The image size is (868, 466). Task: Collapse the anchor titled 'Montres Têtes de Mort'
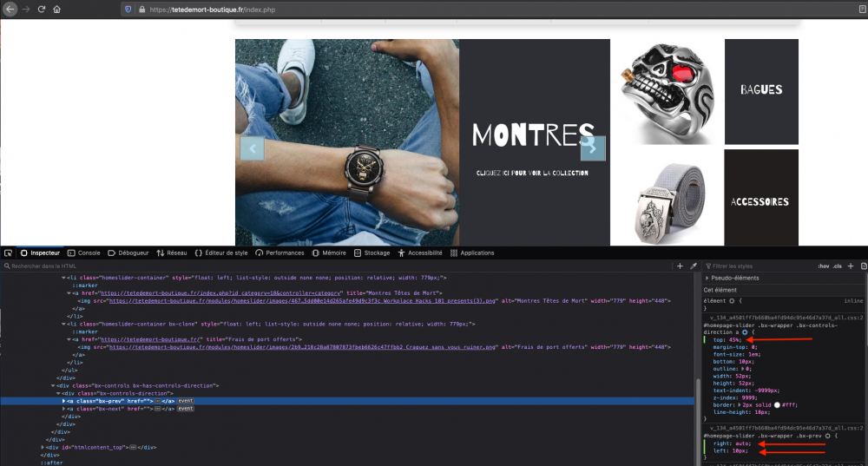69,293
